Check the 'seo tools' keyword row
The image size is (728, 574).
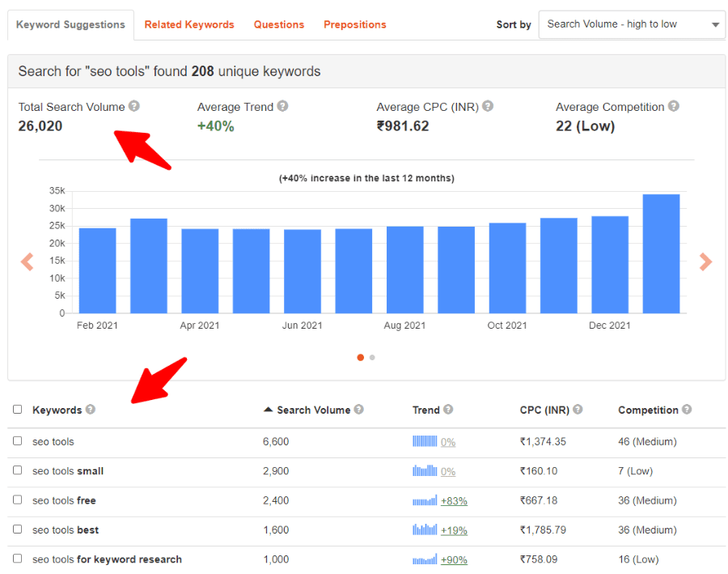(17, 441)
